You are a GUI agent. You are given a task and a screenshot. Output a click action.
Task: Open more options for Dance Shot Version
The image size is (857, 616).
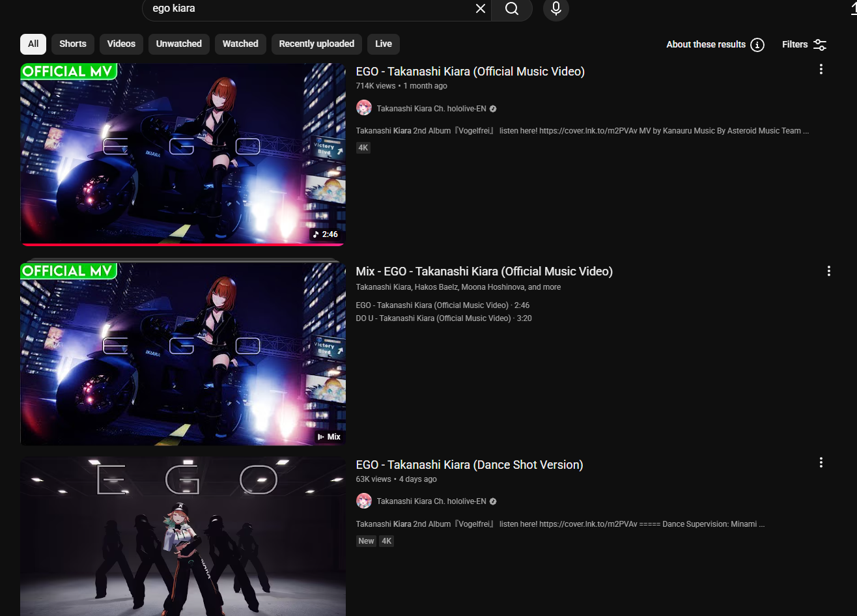coord(821,462)
